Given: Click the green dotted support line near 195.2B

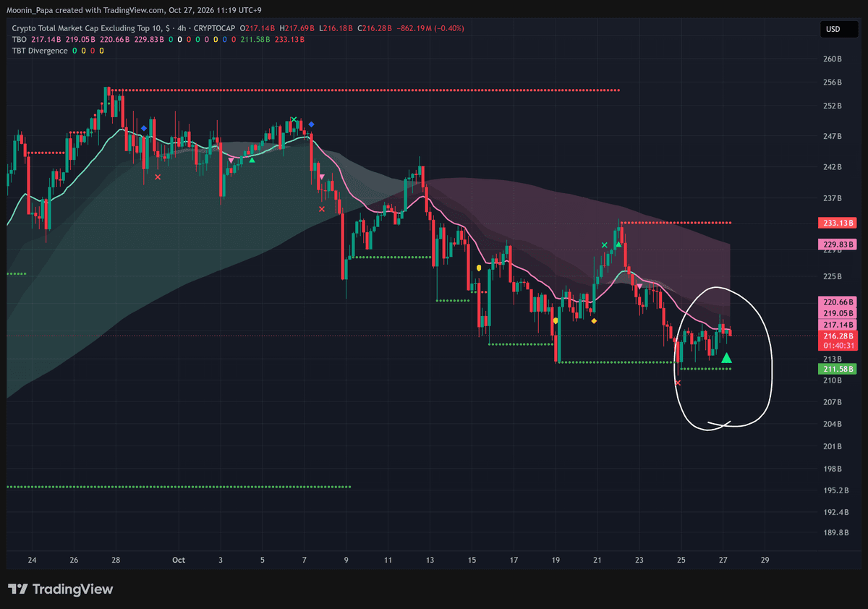Looking at the screenshot, I should click(x=179, y=487).
